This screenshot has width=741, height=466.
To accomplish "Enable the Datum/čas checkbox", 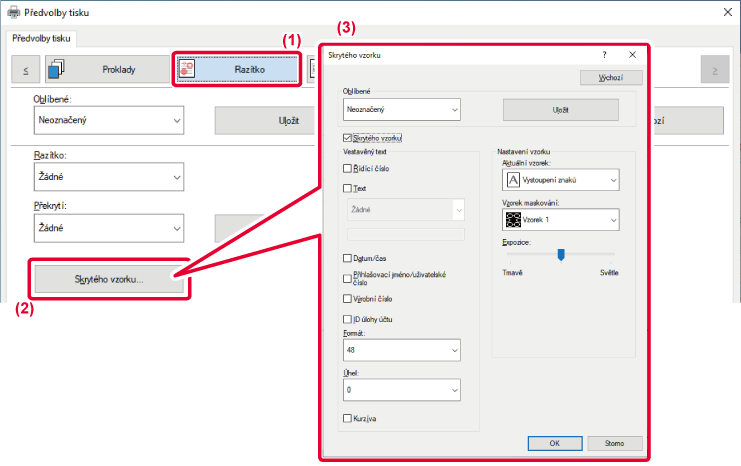I will [347, 258].
